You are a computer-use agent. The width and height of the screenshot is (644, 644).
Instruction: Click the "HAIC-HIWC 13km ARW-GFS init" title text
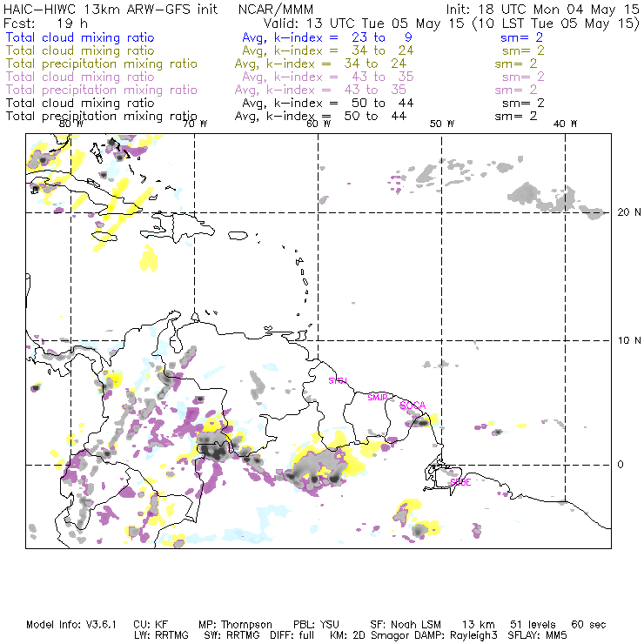(x=111, y=10)
